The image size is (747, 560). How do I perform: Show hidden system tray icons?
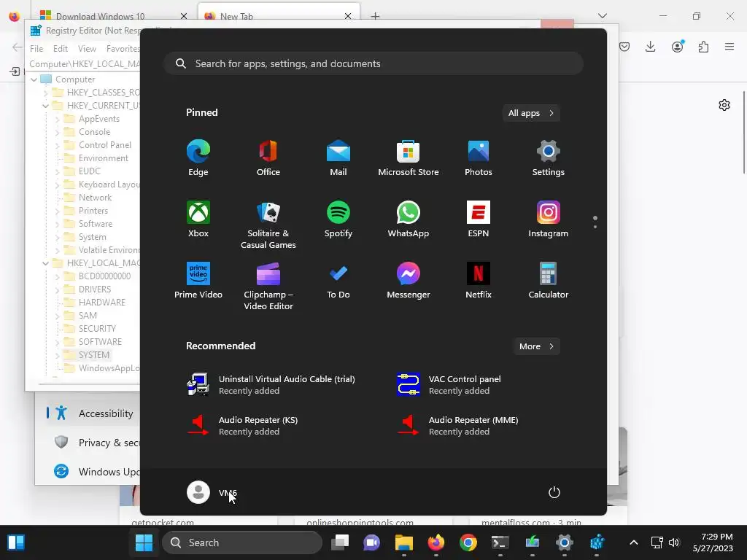tap(634, 542)
